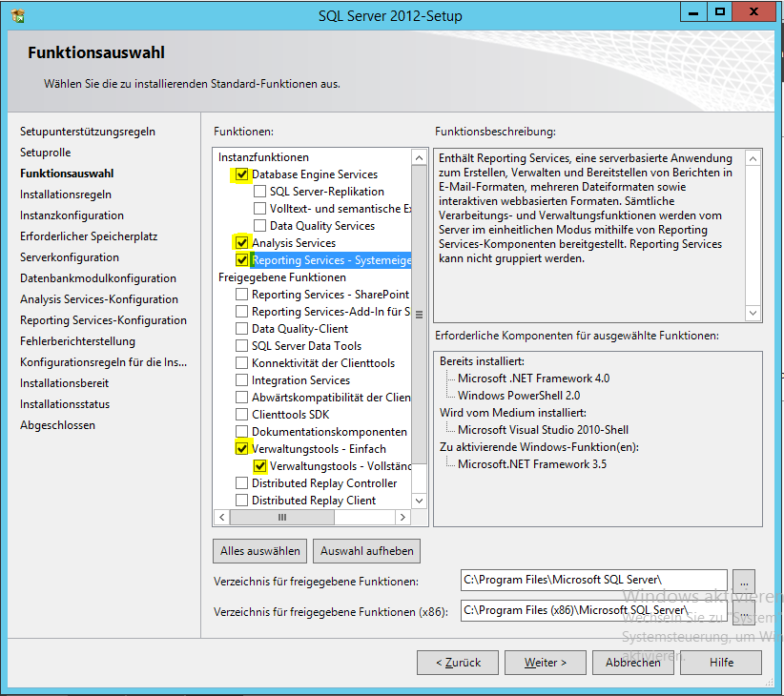
Task: Uncheck Verwaltungstools - Vollständig checkbox
Action: (x=260, y=465)
